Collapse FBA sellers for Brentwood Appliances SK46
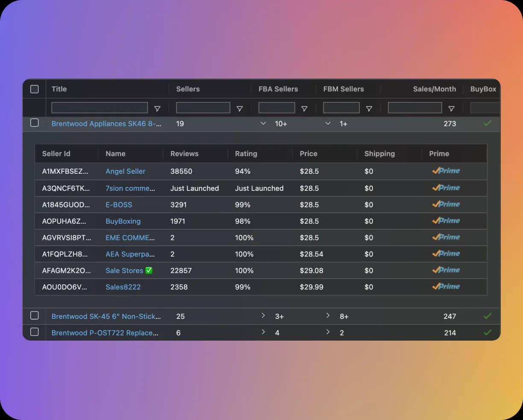Image resolution: width=523 pixels, height=420 pixels. click(x=263, y=123)
